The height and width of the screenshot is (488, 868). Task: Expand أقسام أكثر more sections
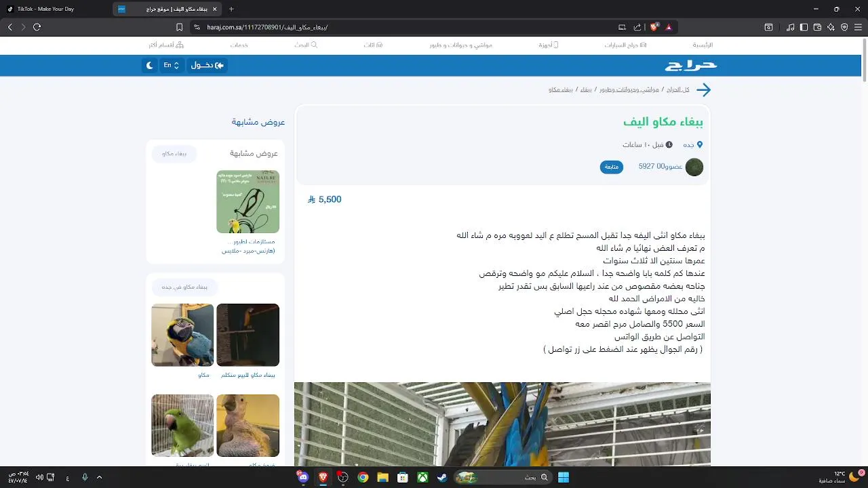(166, 45)
